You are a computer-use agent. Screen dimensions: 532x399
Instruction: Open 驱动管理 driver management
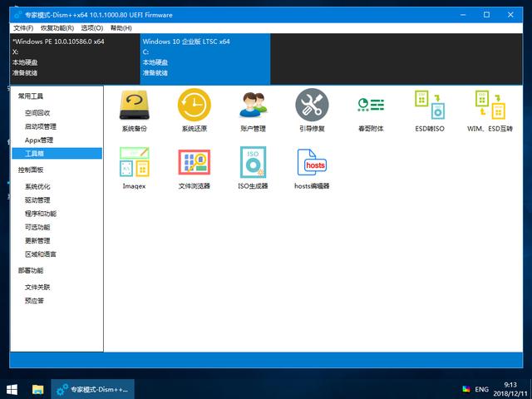coord(37,199)
